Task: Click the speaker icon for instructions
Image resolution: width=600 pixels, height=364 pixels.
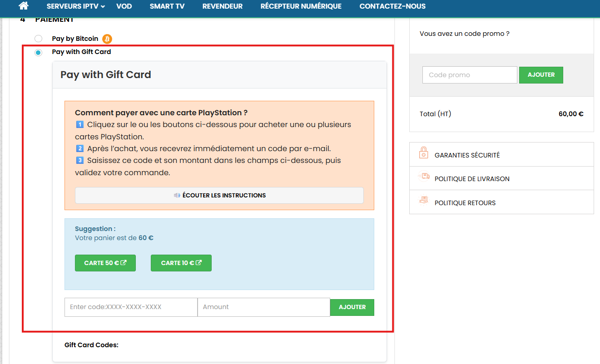Action: click(177, 196)
